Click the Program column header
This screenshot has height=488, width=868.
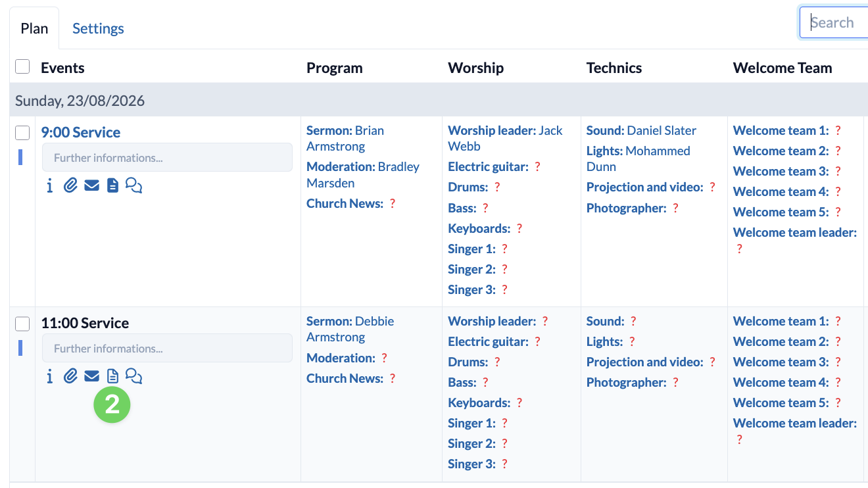click(x=335, y=68)
